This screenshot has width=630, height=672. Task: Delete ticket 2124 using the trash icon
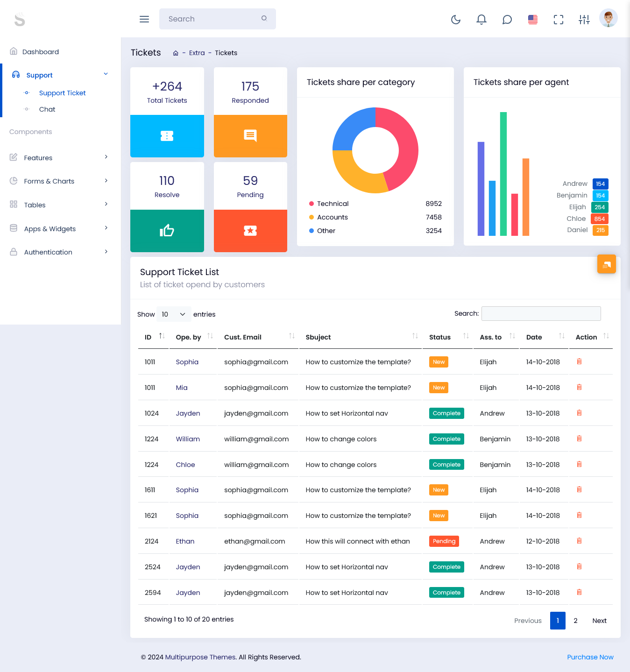tap(579, 541)
